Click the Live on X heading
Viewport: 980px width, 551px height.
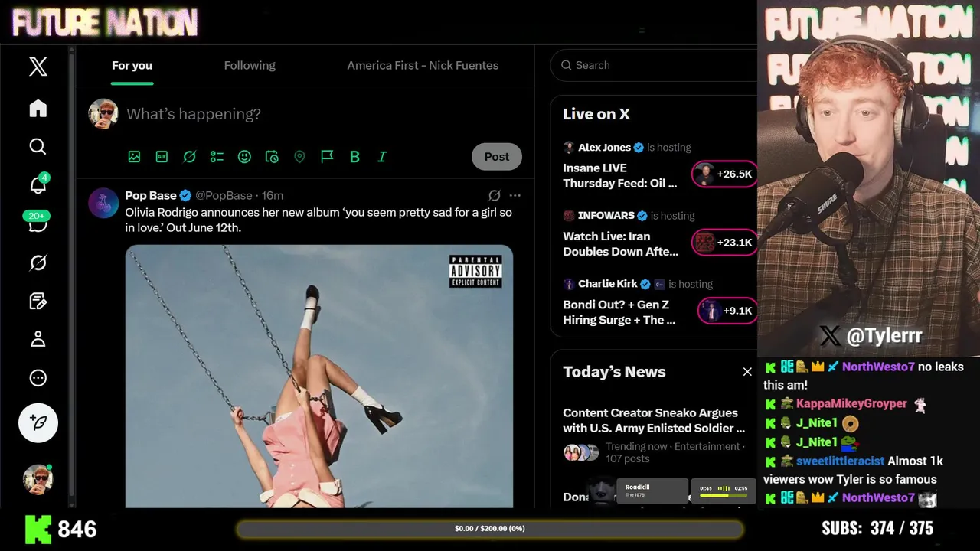tap(596, 114)
